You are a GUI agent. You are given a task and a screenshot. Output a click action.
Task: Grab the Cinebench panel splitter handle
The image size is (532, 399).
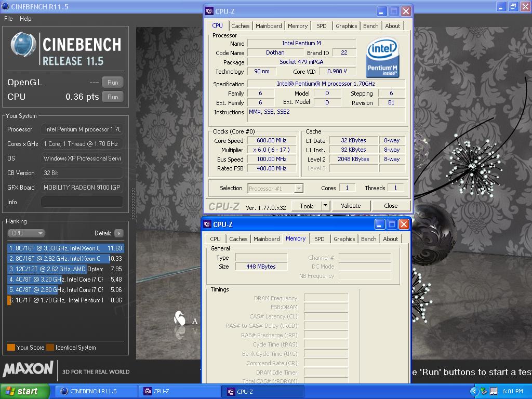133,204
